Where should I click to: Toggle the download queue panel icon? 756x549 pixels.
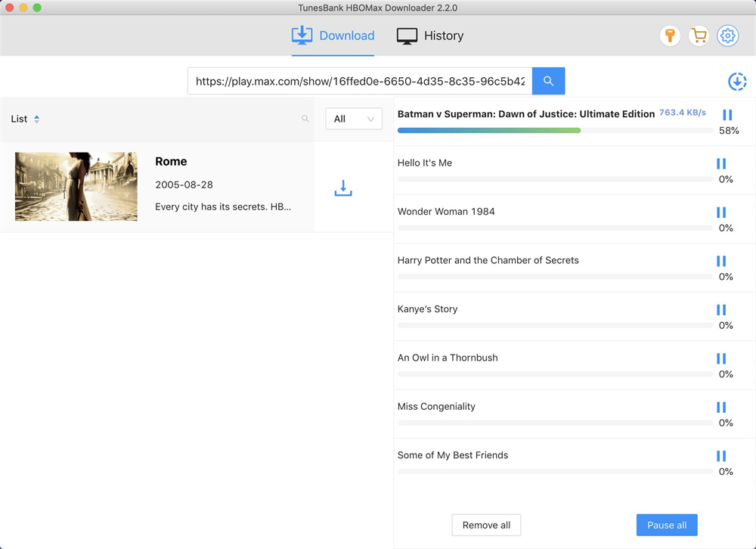pyautogui.click(x=737, y=82)
